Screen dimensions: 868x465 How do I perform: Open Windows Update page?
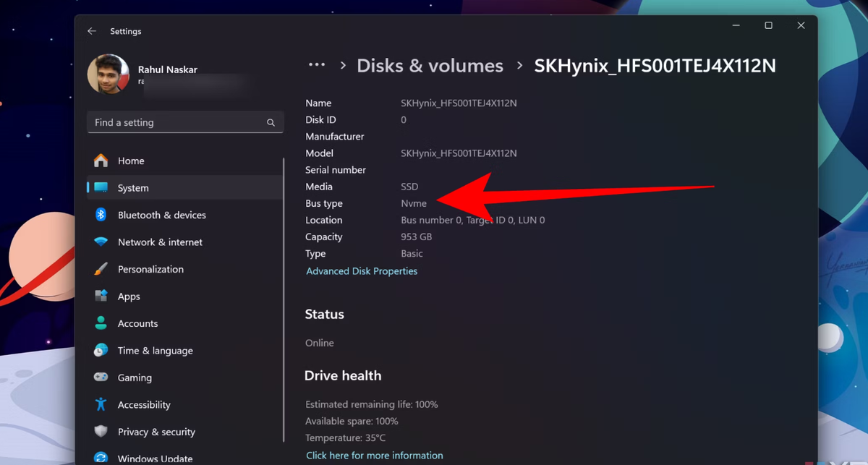(184, 458)
